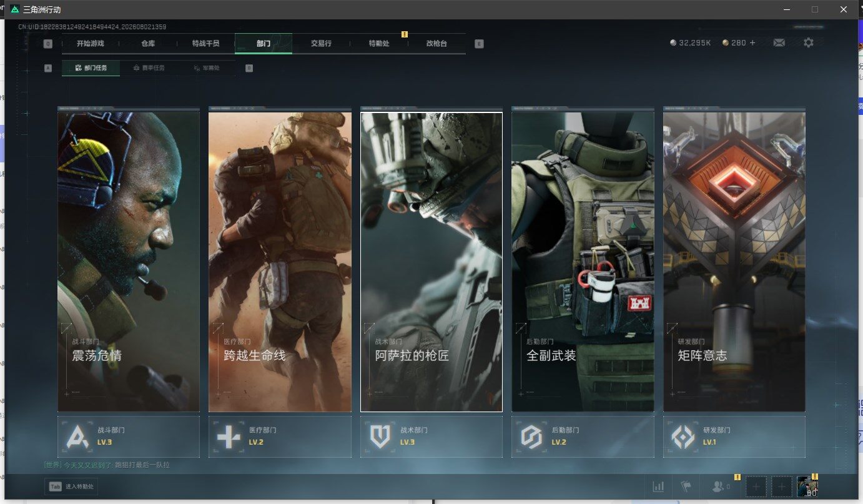Click the silver coin currency icon
863x504 pixels.
click(673, 43)
